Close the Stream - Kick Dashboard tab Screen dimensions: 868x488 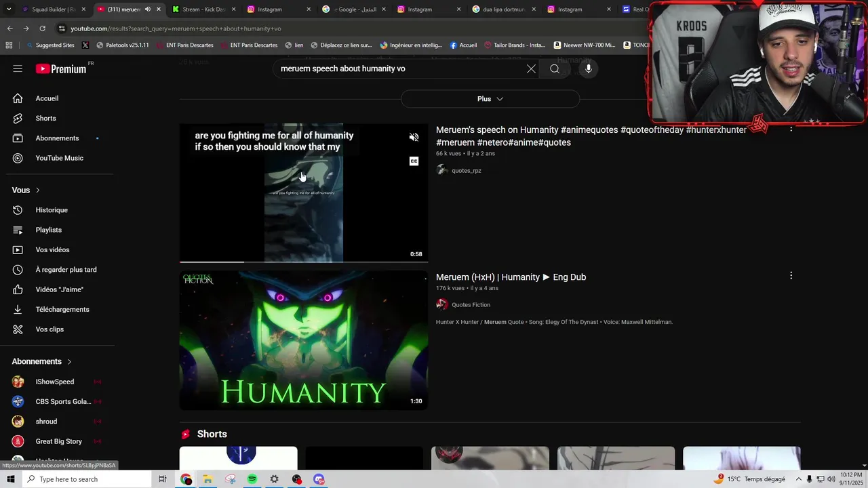[233, 9]
